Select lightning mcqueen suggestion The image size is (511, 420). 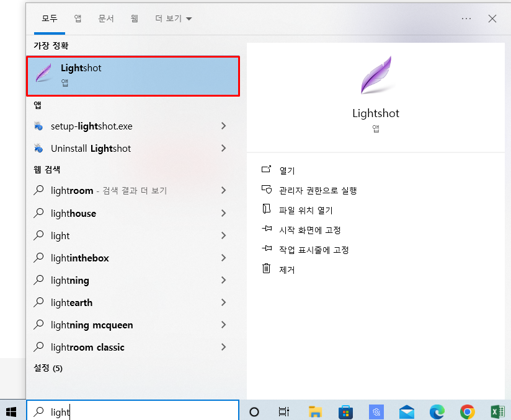[133, 325]
